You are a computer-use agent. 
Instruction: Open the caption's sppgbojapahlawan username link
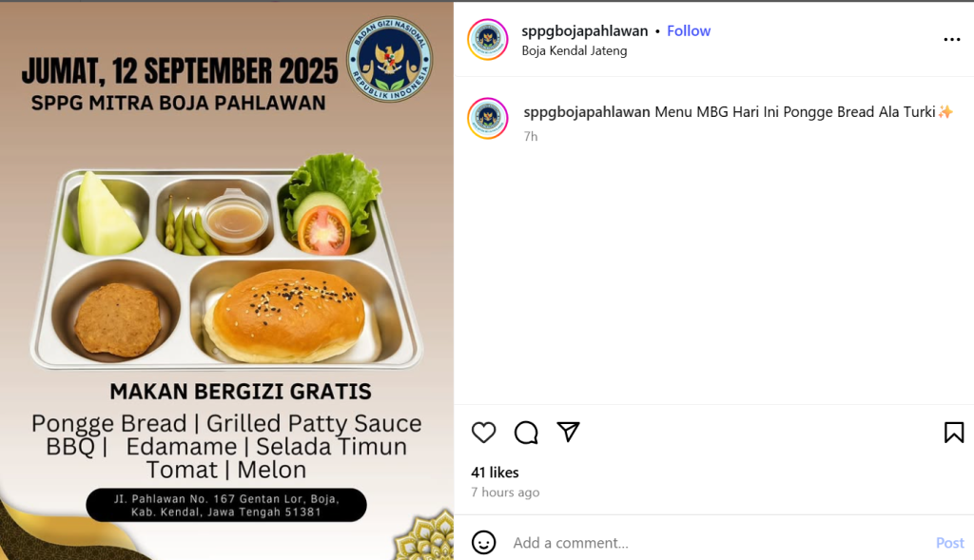point(586,112)
